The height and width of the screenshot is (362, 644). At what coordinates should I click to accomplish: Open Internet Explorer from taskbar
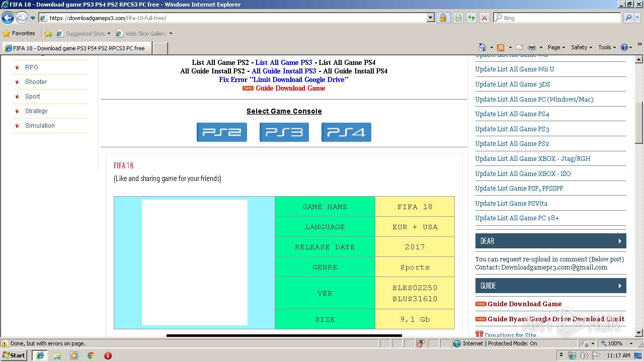click(x=40, y=355)
